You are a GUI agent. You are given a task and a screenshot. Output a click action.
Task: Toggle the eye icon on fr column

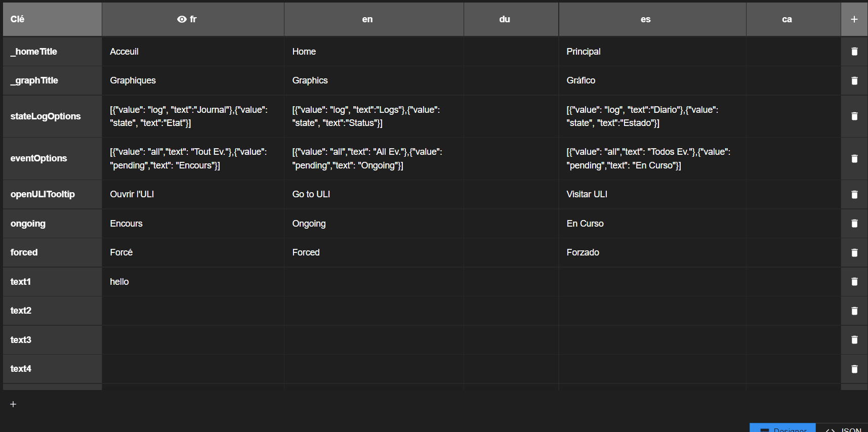point(182,19)
